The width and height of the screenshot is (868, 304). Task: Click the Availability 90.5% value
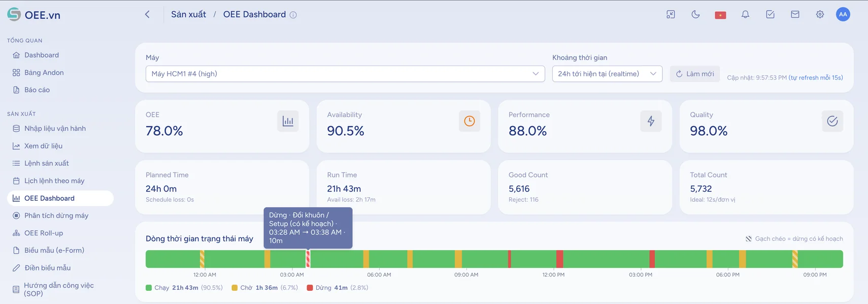point(346,131)
